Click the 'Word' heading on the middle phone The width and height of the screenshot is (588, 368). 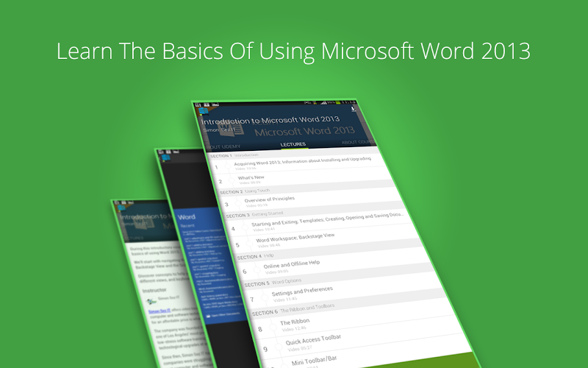(x=187, y=217)
